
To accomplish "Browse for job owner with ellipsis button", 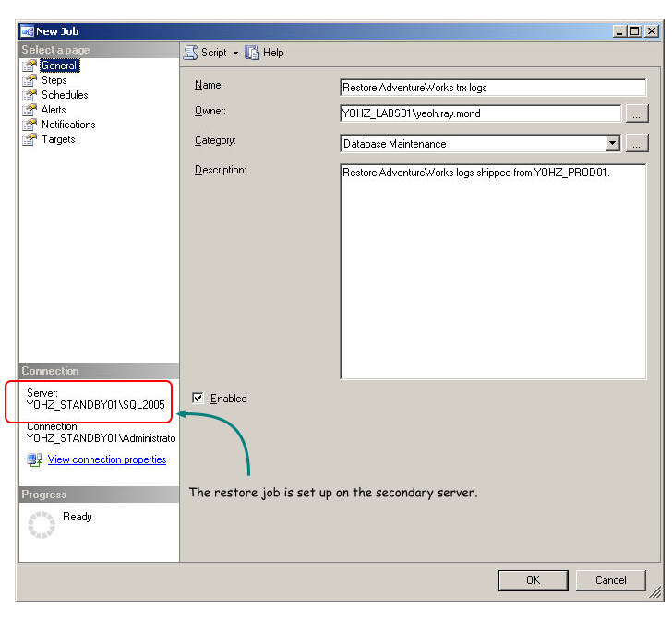I will pyautogui.click(x=637, y=113).
